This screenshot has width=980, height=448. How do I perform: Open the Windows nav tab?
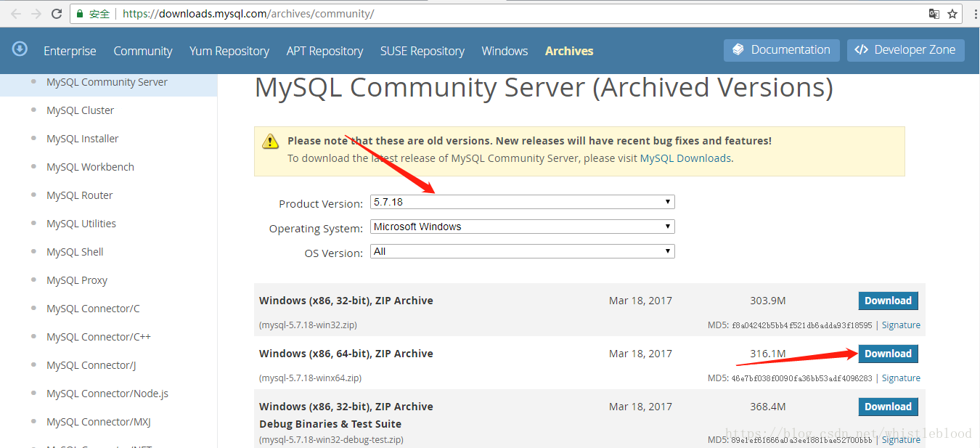tap(505, 51)
